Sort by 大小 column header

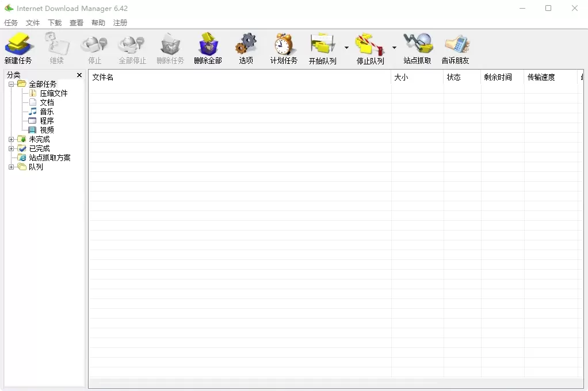click(x=417, y=77)
